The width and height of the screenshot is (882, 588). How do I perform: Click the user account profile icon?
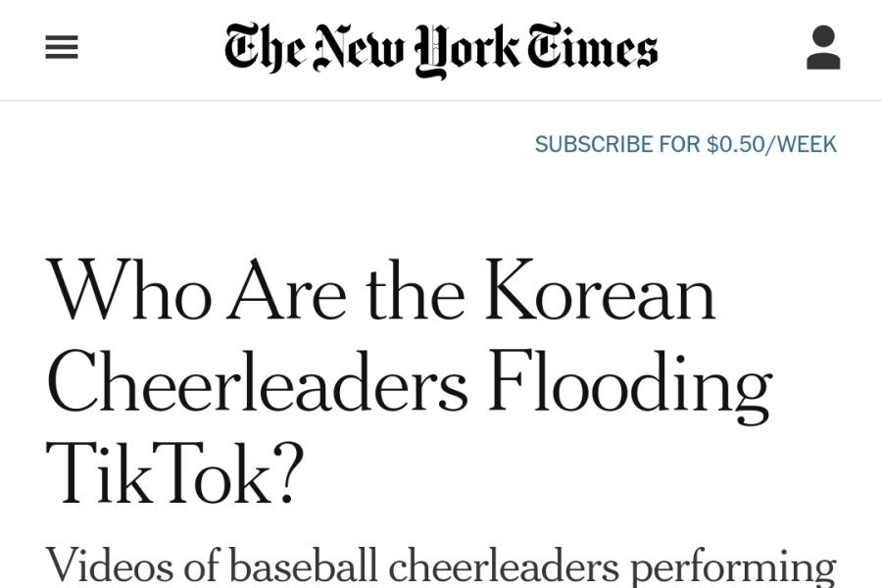(x=823, y=48)
